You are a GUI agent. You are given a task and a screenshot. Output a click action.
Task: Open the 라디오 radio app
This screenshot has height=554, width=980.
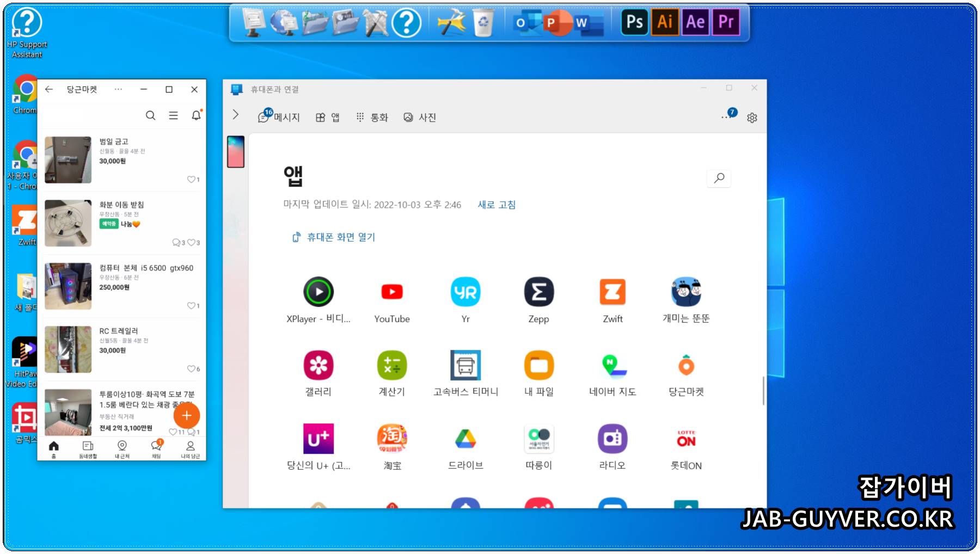coord(612,439)
